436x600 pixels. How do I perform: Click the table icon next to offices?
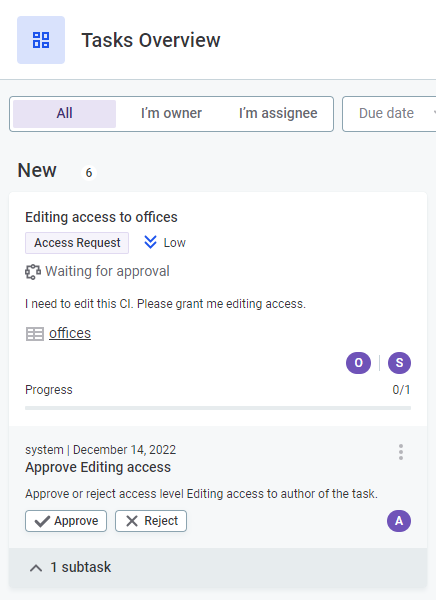(35, 334)
